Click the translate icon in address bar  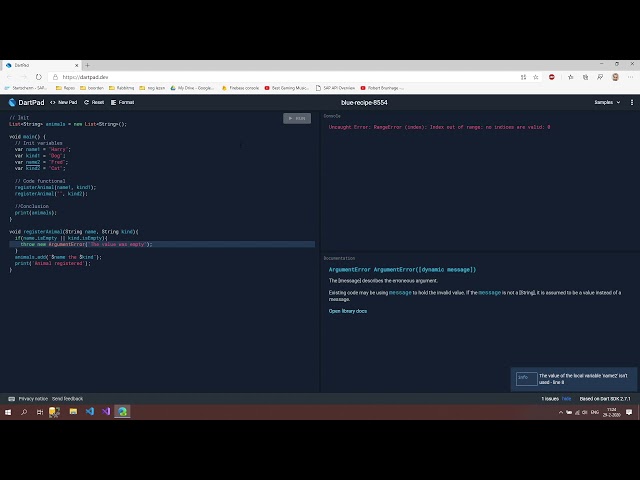click(x=523, y=77)
